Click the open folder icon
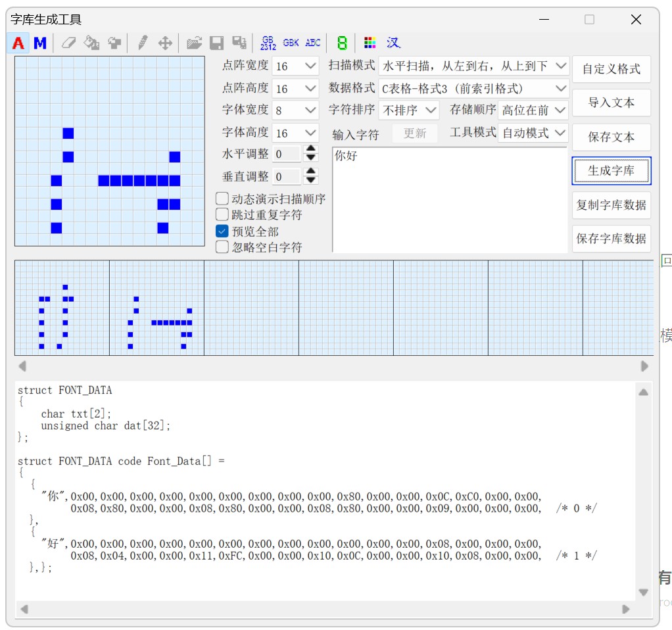Viewport: 672px width, 630px height. coord(193,43)
